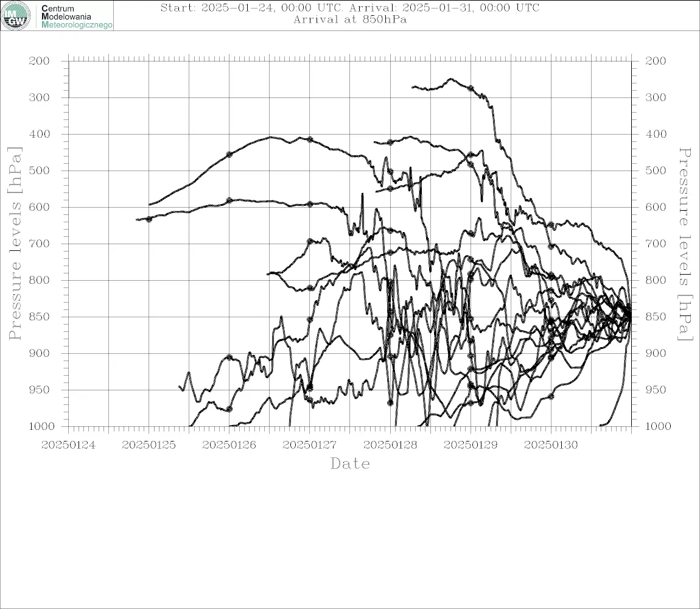Click trajectory marker near 275 hPa on 20250129

(471, 88)
